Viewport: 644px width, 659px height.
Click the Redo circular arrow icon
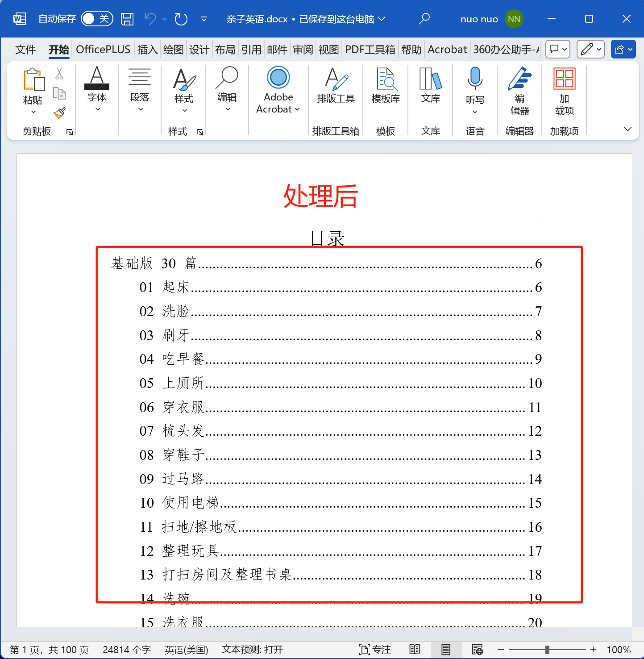(181, 19)
